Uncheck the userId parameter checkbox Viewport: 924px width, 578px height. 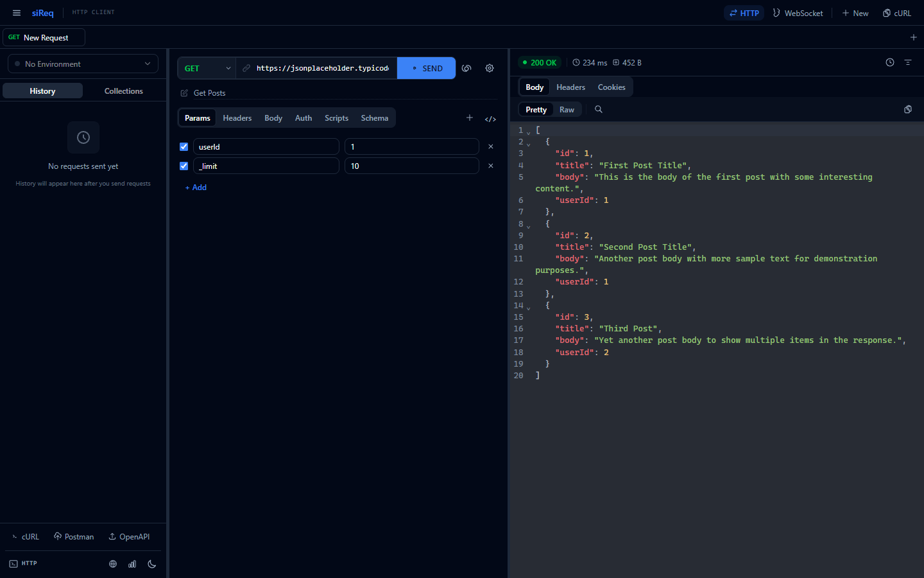pos(184,146)
